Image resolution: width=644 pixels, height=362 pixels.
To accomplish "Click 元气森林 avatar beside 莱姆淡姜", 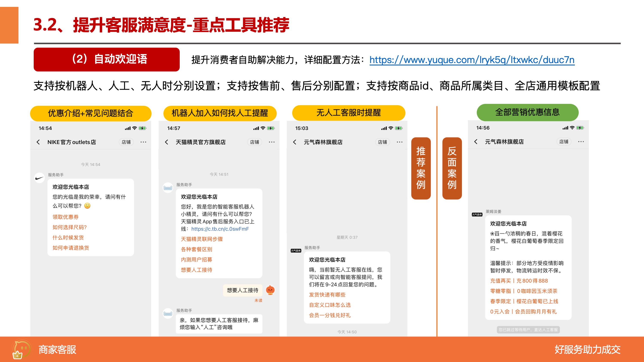I will point(477,215).
